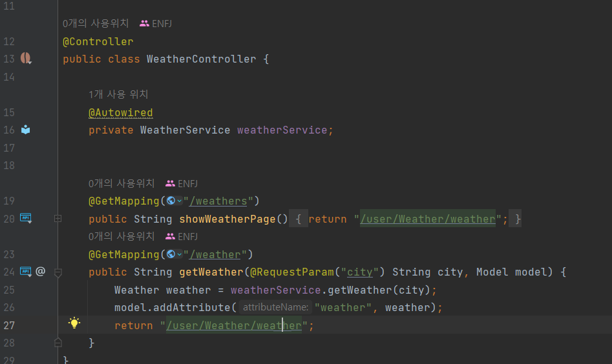Open the yellow lightbulb quick-fix on line 27
Viewport: 612px width, 364px height.
74,323
